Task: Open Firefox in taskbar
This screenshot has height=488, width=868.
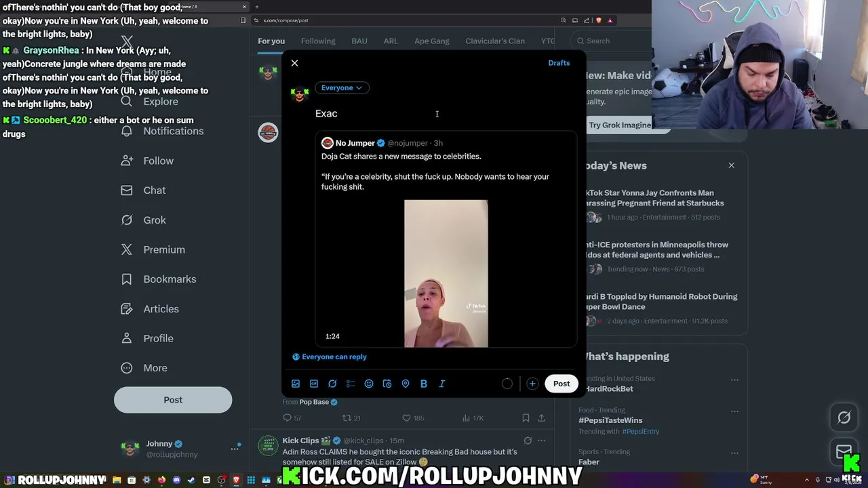Action: coord(161,480)
